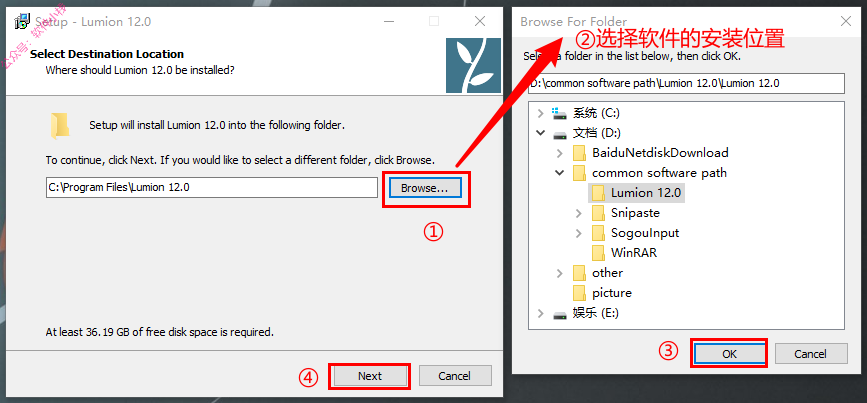Click the common software path folder icon
The width and height of the screenshot is (867, 403).
coord(579,172)
